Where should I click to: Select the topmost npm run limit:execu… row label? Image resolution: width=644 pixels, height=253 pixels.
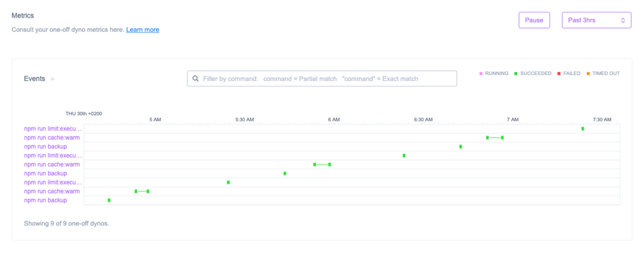pyautogui.click(x=53, y=129)
